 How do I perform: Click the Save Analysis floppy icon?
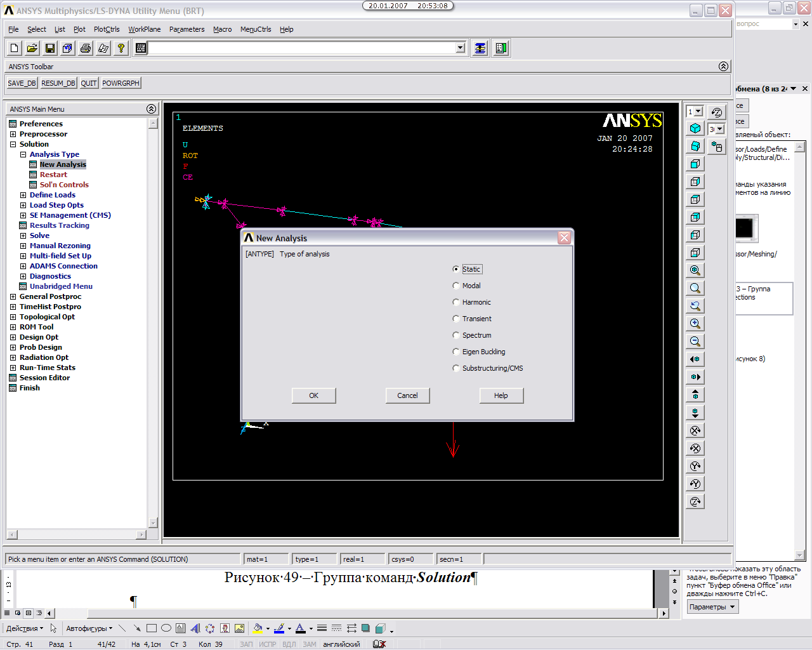coord(50,48)
